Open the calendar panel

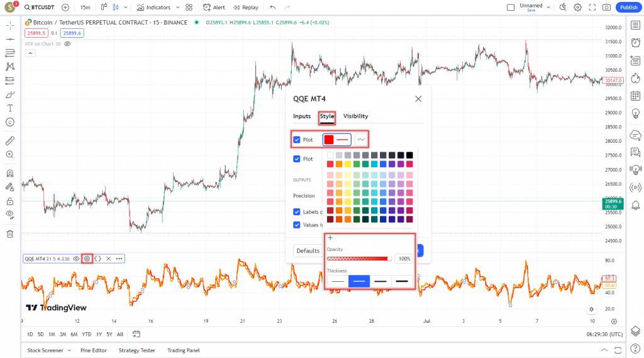tap(635, 96)
